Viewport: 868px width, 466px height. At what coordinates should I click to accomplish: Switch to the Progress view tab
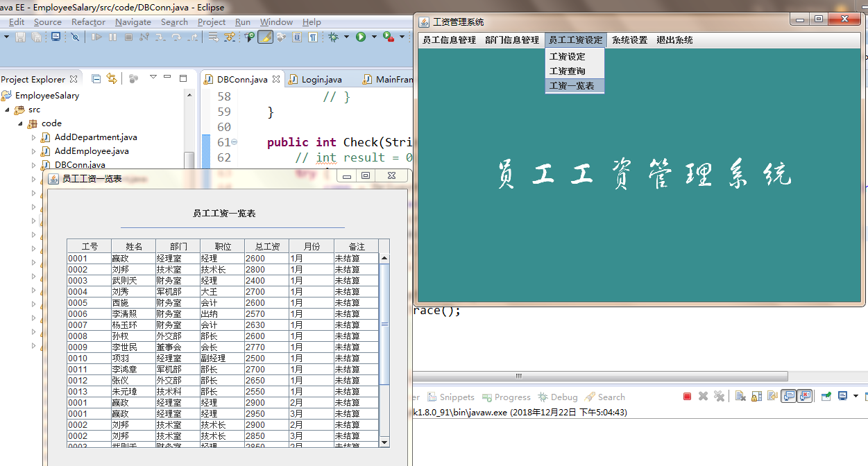pos(507,397)
